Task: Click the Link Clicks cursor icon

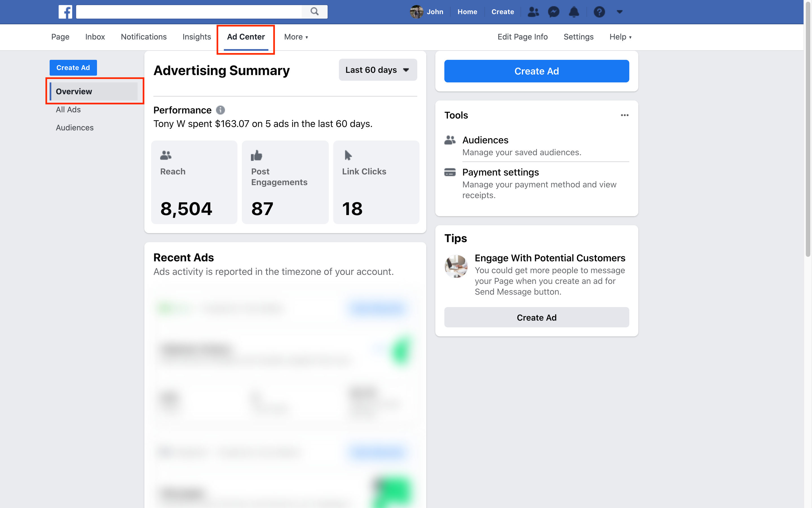Action: coord(348,155)
